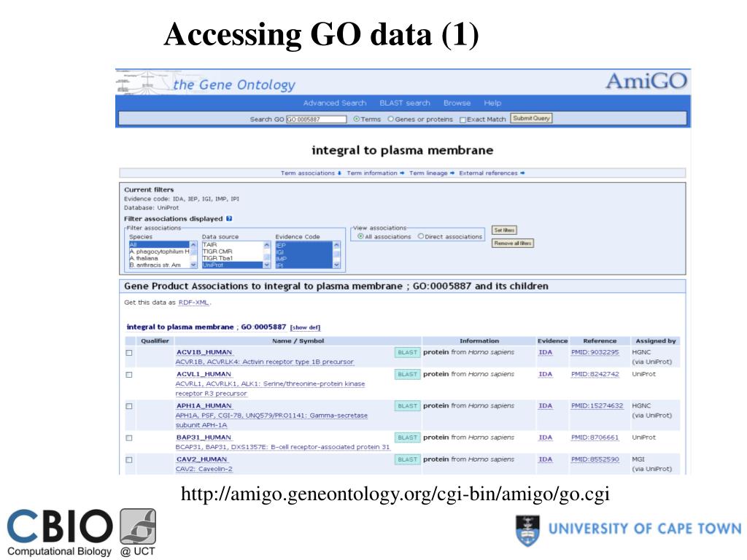Viewport: 747px width, 560px height.
Task: Click BLAST icon for ACV1B_HUMAN
Action: (x=407, y=352)
